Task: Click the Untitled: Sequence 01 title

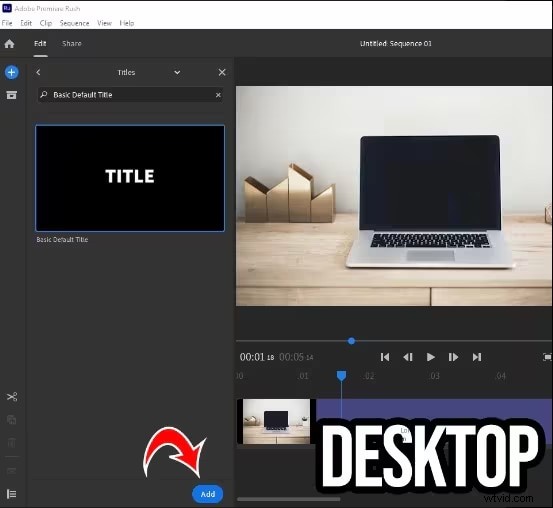Action: 396,43
